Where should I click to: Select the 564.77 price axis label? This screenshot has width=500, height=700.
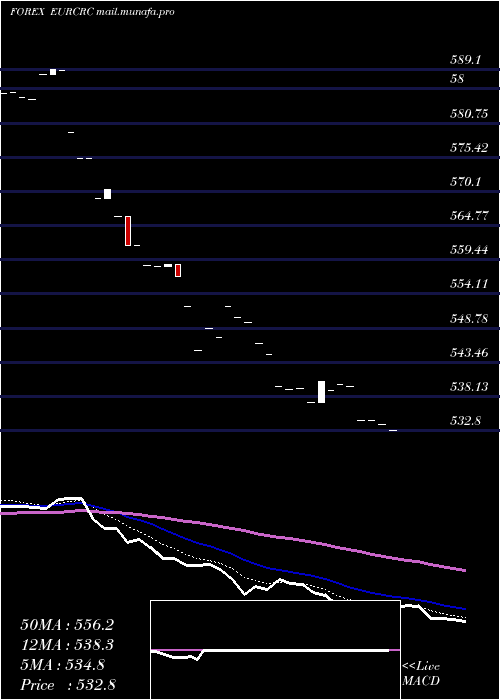(x=469, y=216)
